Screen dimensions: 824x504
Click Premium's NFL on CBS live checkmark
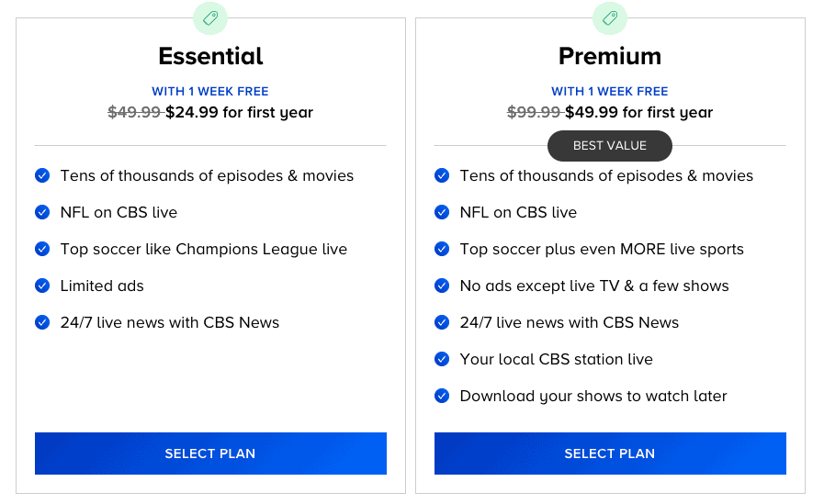[442, 212]
